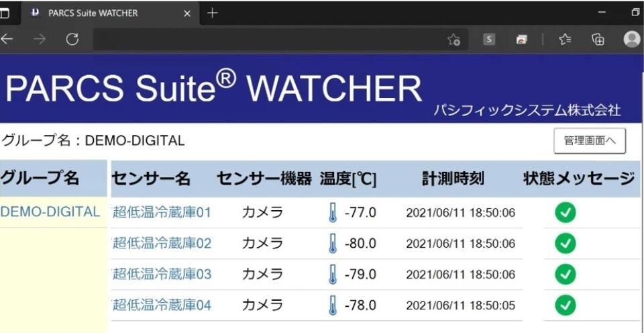Click green status check for 超低温冷蔵庫04
This screenshot has height=333, width=644.
point(565,305)
